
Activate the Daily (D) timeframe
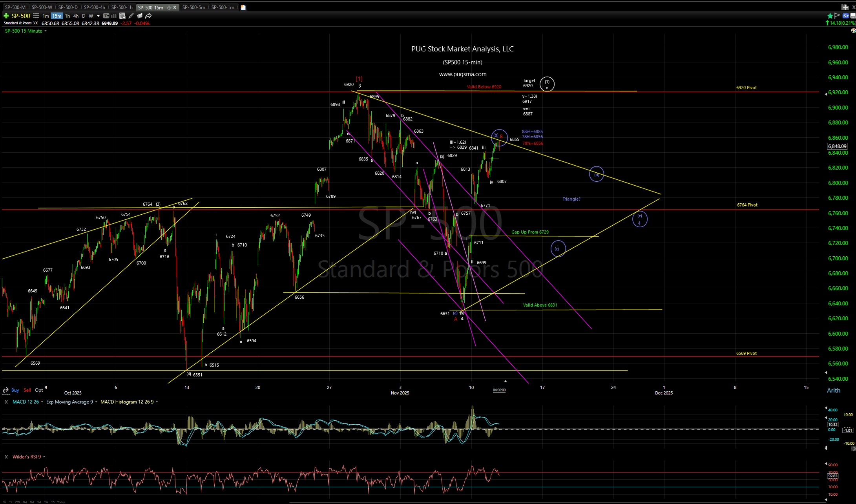click(84, 16)
